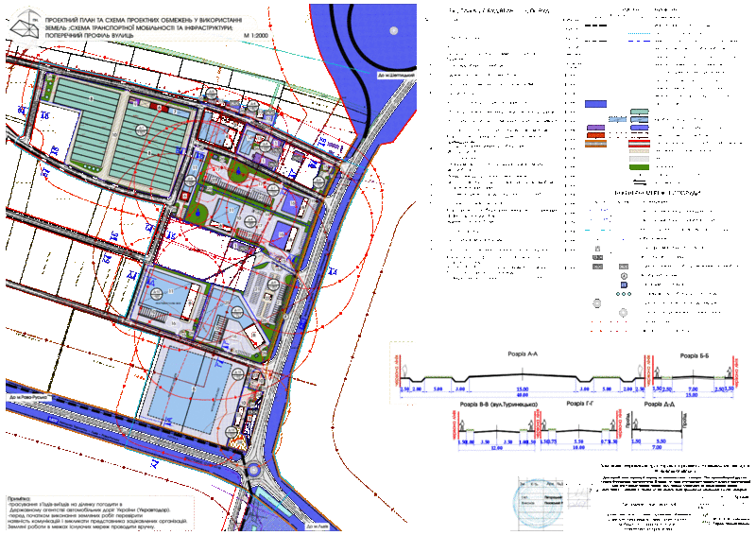Screen dimensions: 756x535
Task: Click the green swatch in the legend
Action: tap(640, 168)
